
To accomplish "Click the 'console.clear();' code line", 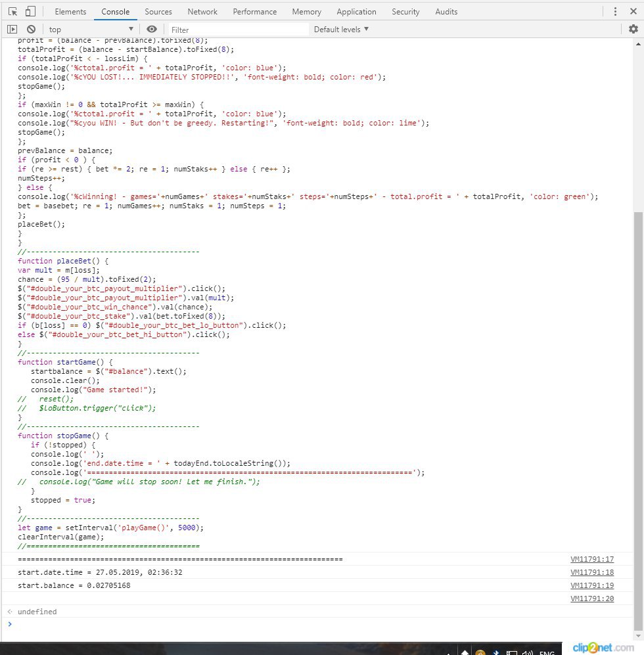I will tap(65, 380).
